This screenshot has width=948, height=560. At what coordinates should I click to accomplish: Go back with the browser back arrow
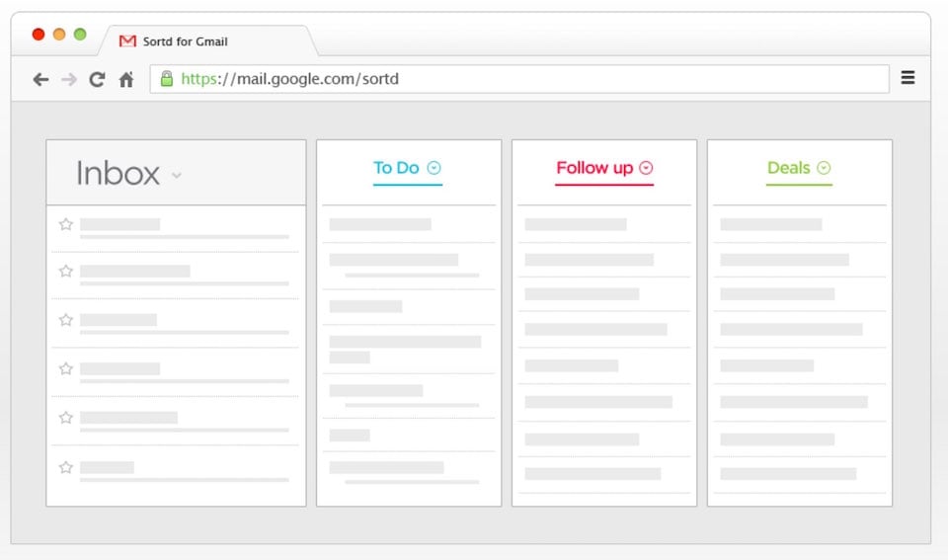click(40, 79)
